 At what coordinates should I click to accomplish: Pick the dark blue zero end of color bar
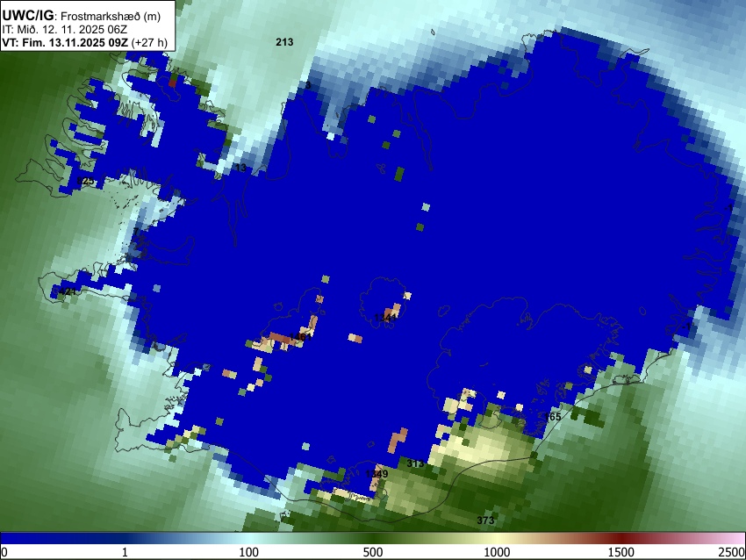point(10,538)
